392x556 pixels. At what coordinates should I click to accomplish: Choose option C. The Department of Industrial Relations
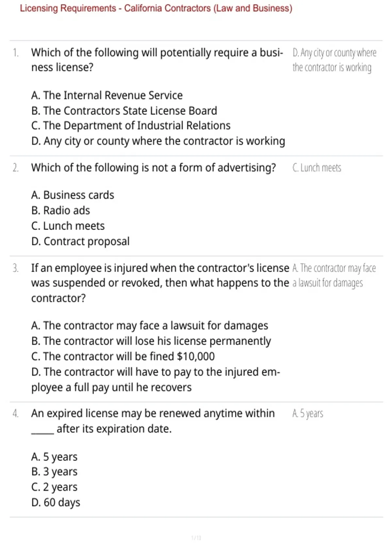pyautogui.click(x=131, y=126)
